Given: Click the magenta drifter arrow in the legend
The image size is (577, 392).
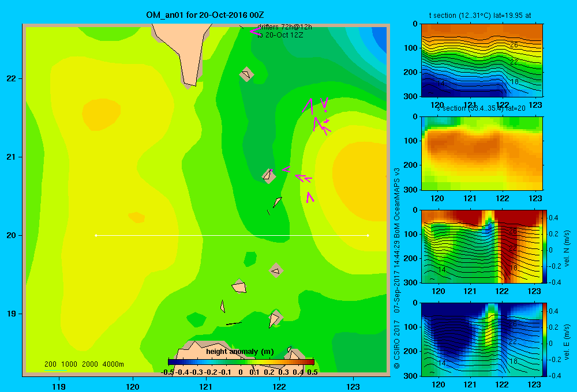Looking at the screenshot, I should click(254, 31).
